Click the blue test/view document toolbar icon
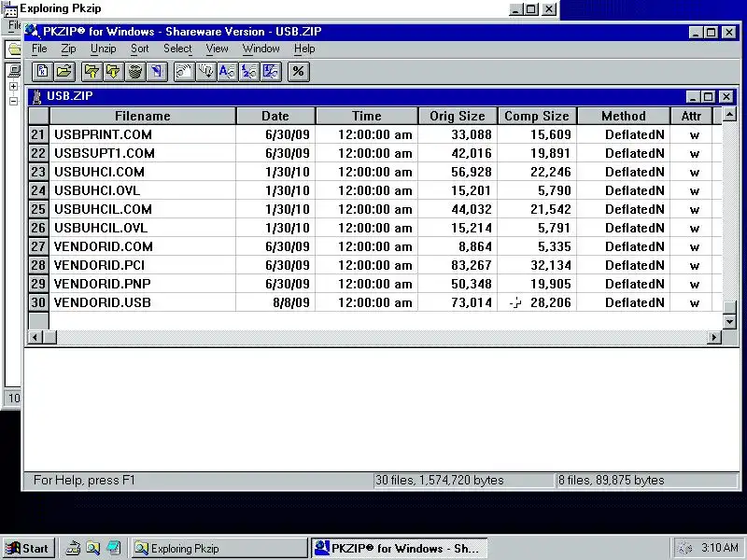This screenshot has width=747, height=560. [x=157, y=72]
